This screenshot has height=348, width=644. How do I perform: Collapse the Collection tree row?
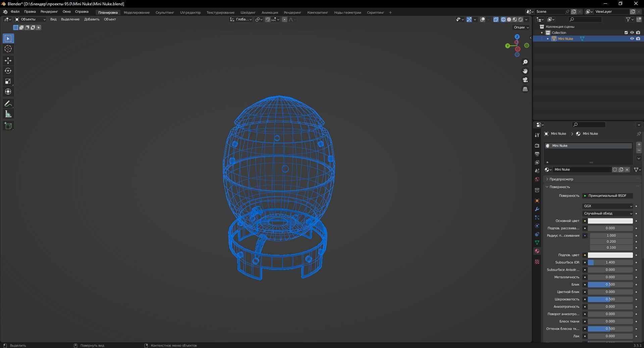pos(542,33)
